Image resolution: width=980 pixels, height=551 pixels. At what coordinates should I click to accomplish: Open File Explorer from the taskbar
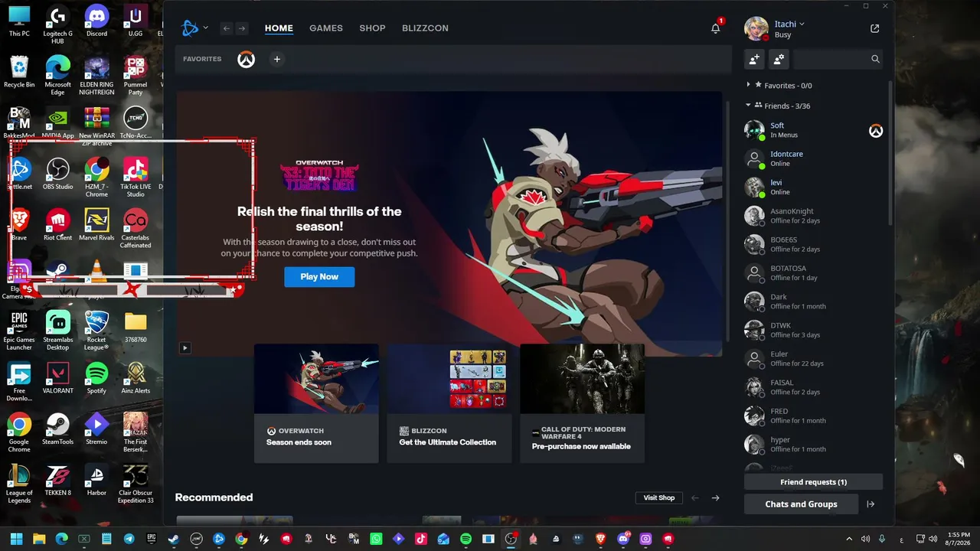pyautogui.click(x=39, y=539)
